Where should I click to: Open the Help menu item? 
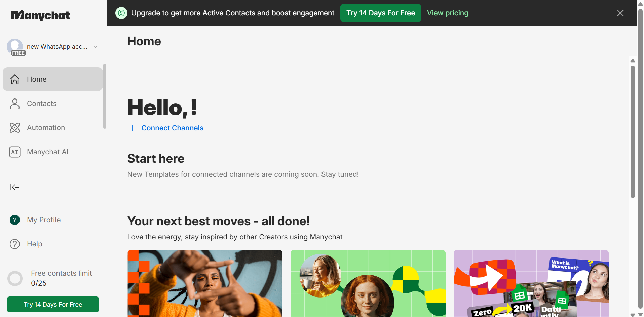point(53,244)
